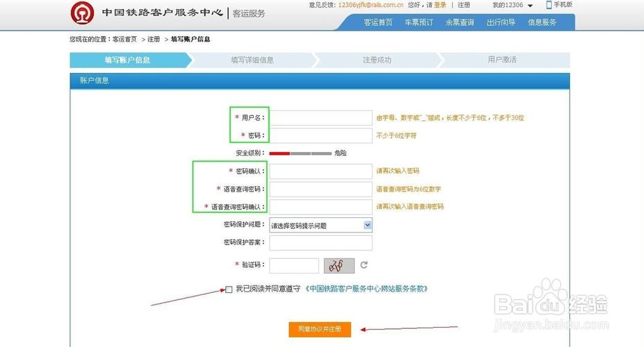Select the 填写详细信息 step tab

(252, 60)
